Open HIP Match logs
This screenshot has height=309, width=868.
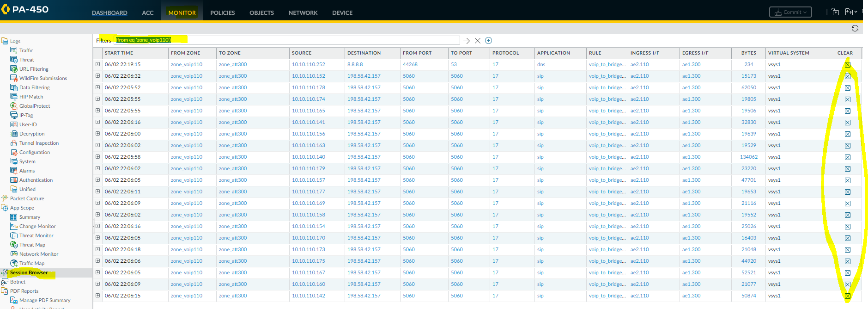point(31,97)
